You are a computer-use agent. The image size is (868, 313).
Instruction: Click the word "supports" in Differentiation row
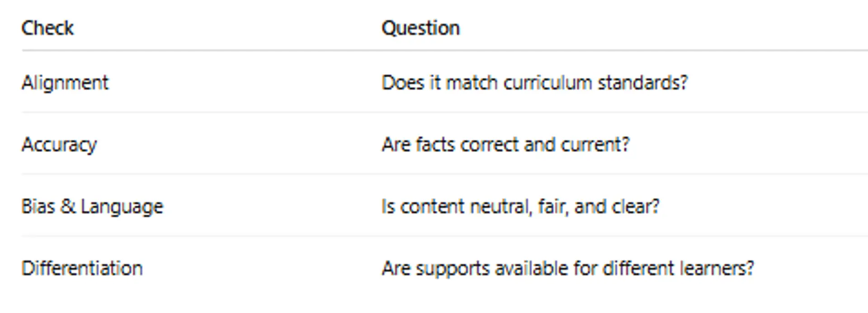(452, 268)
